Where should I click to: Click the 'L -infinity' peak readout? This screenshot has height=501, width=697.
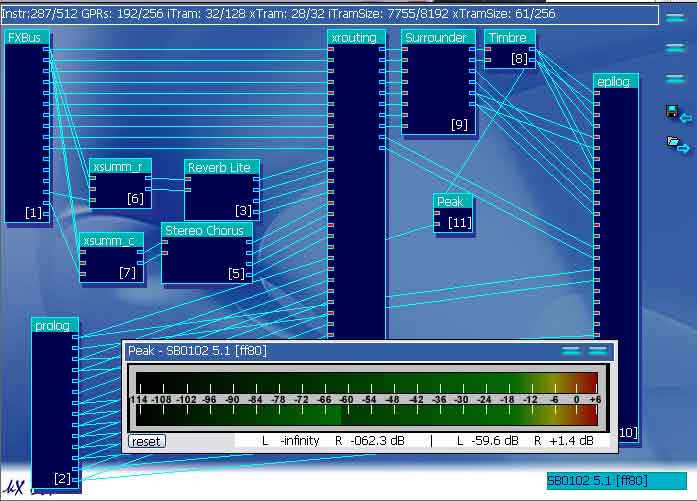[x=291, y=441]
